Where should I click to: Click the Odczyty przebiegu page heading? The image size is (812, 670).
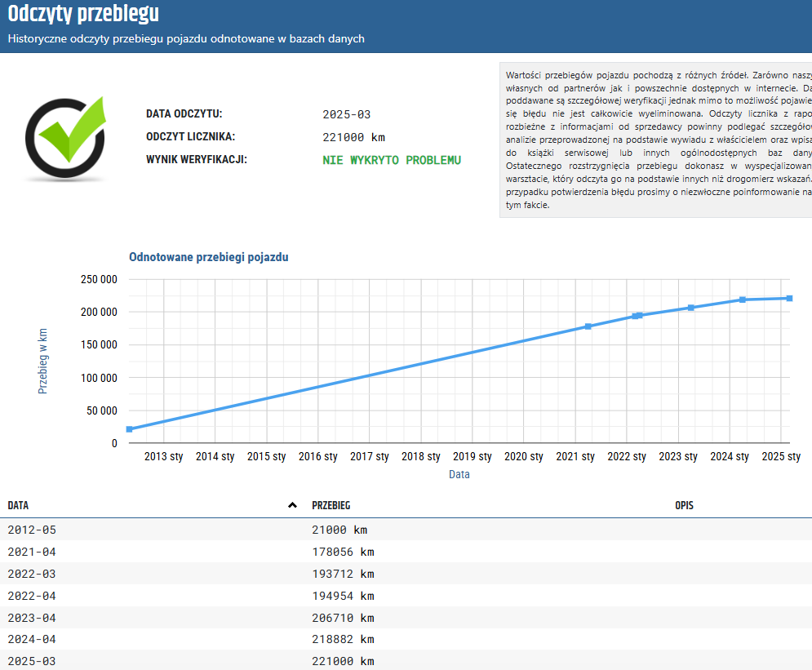coord(83,14)
